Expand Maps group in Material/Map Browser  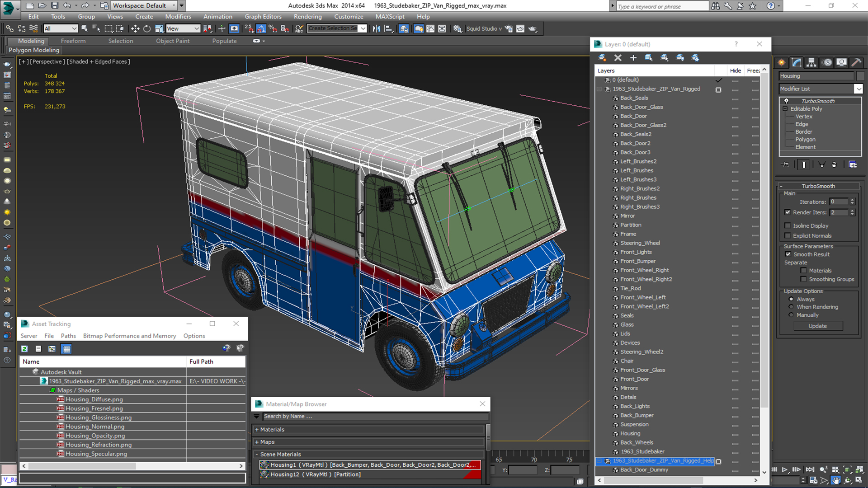pos(257,442)
